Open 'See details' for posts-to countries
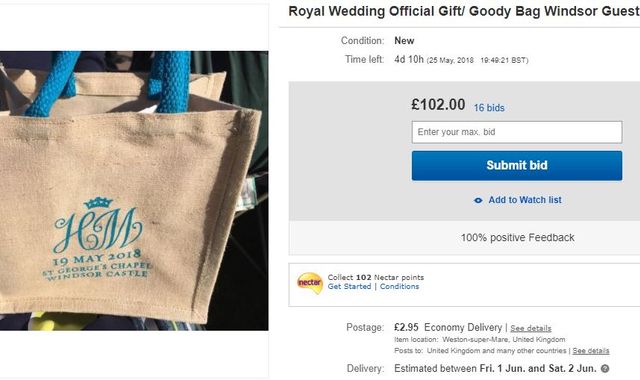The image size is (640, 380). (591, 351)
